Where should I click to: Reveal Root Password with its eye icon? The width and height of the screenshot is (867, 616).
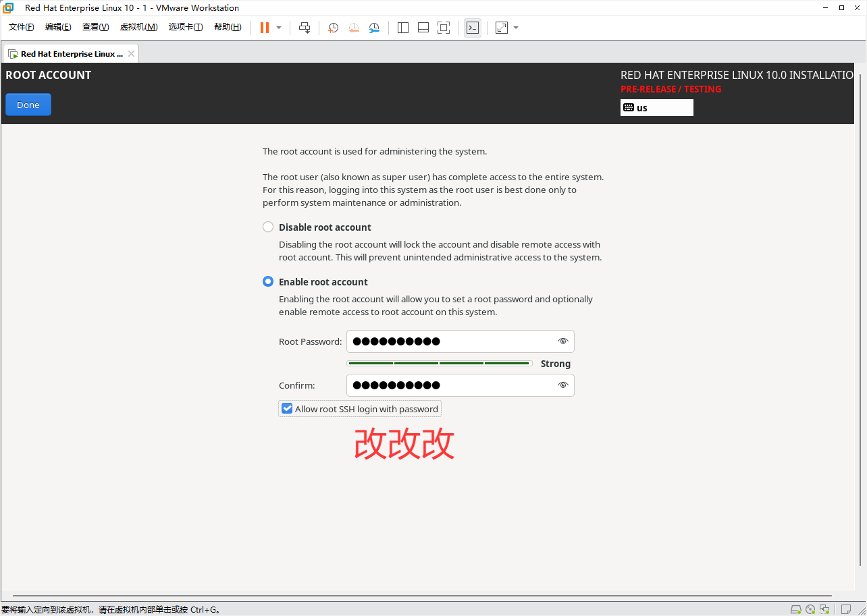563,341
